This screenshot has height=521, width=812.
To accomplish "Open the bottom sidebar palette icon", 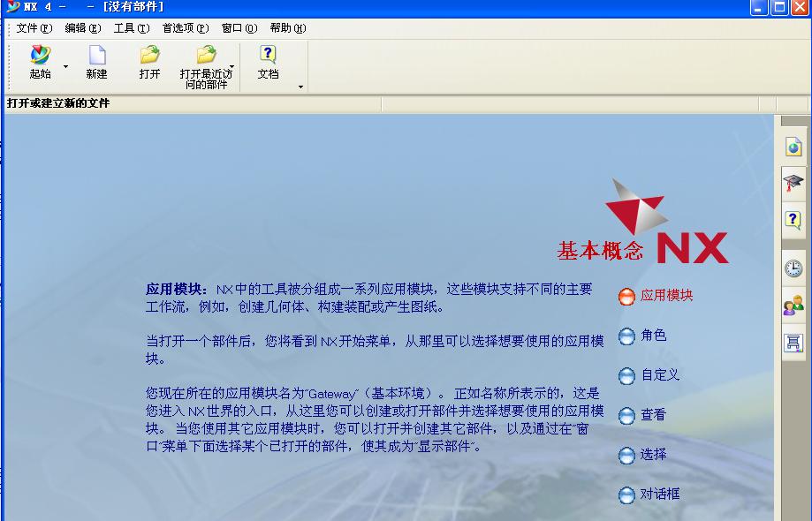I will pos(793,343).
